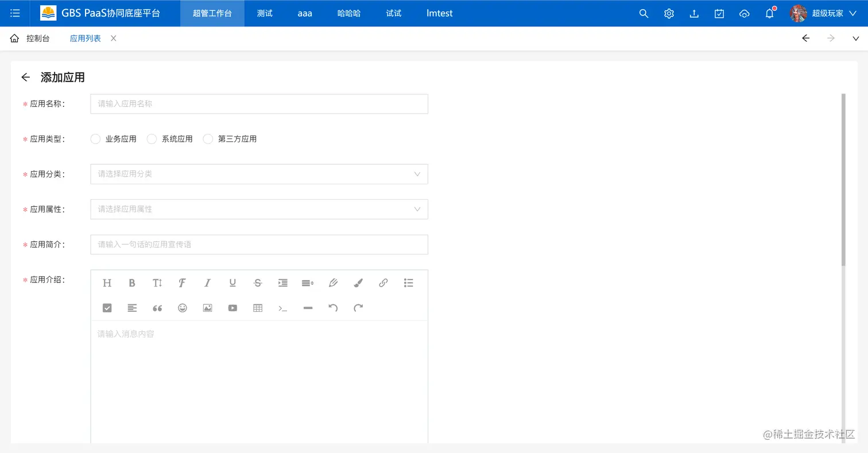Insert a code block in the editor

pyautogui.click(x=283, y=308)
